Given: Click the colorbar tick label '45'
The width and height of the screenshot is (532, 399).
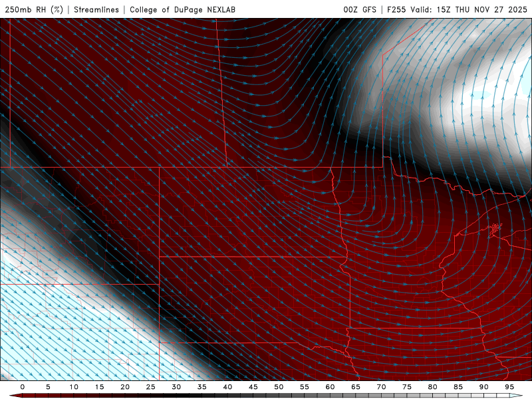Looking at the screenshot, I should [253, 387].
